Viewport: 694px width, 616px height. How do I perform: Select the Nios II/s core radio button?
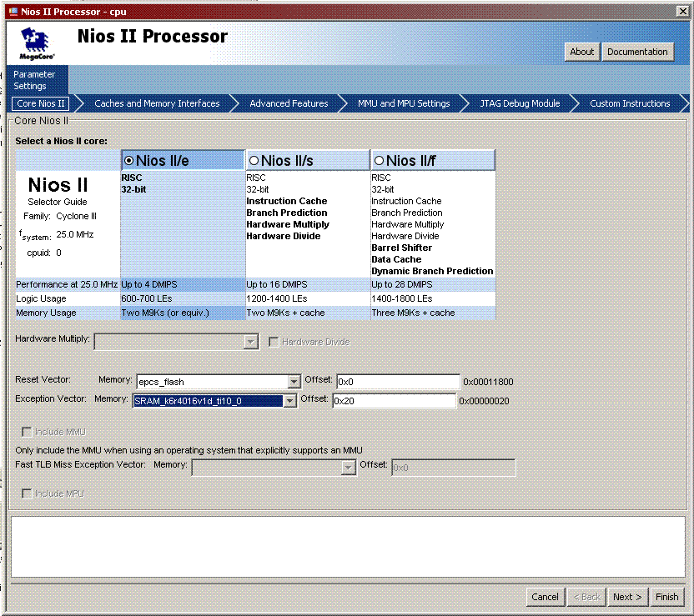click(254, 161)
